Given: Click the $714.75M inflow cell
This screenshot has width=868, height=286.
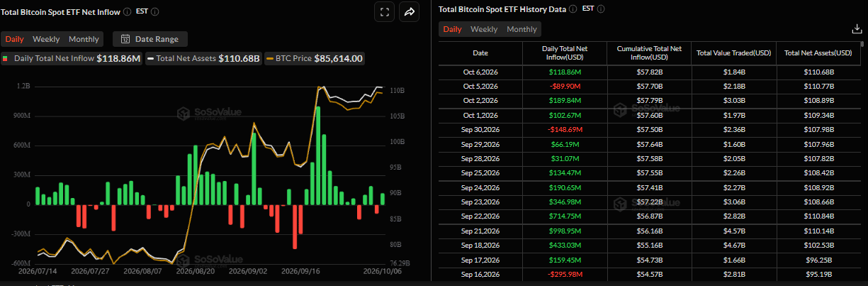Looking at the screenshot, I should click(565, 216).
